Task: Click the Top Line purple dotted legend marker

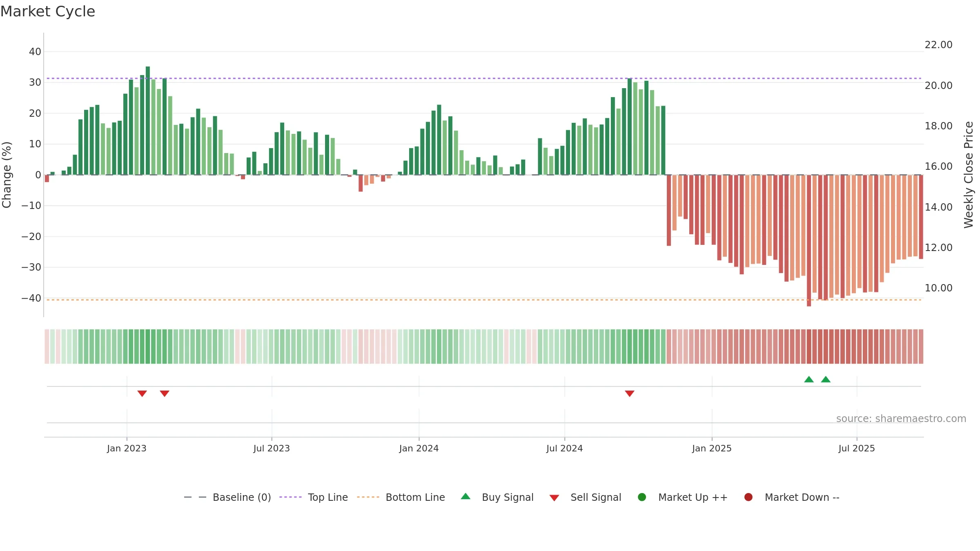Action: 290,497
